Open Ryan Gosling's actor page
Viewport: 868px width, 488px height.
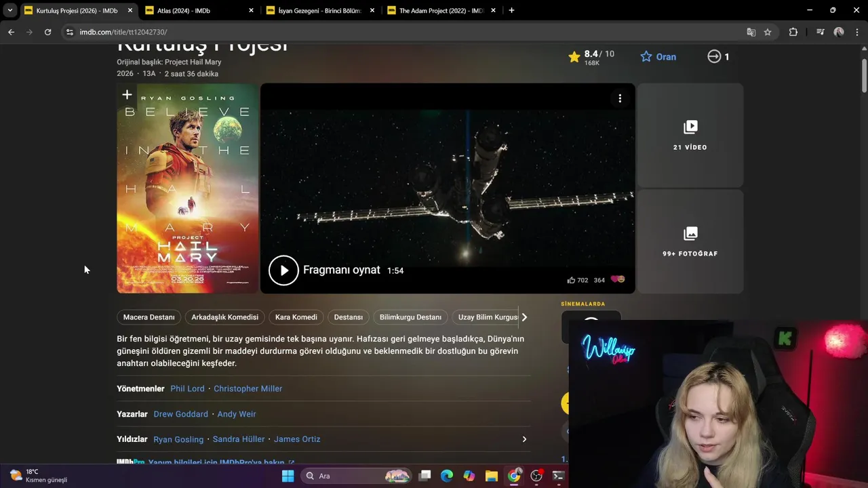tap(178, 439)
